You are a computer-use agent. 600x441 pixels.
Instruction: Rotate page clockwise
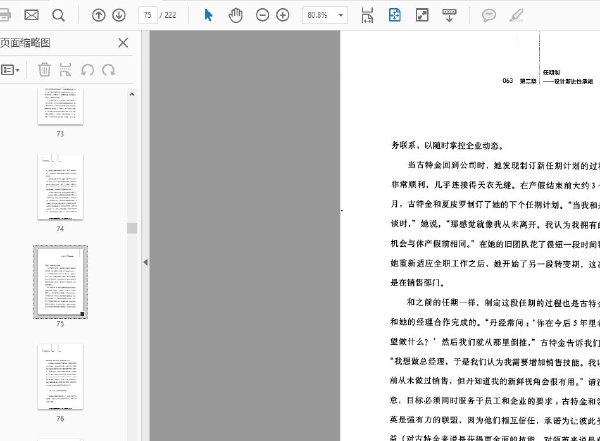tap(109, 70)
